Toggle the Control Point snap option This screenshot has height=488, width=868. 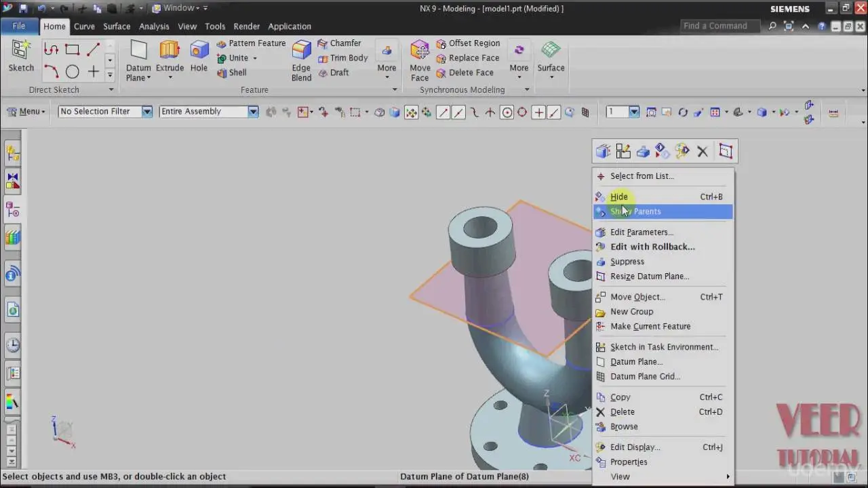pos(475,113)
